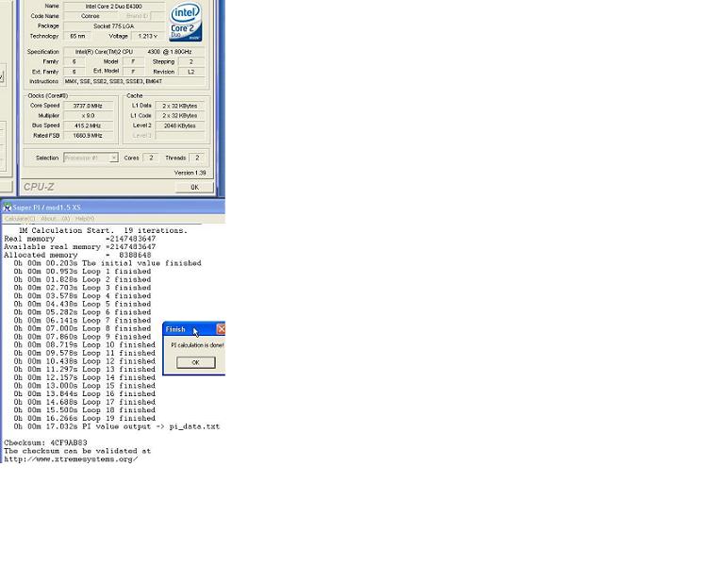Click the Threads count field
Viewport: 728px width, 566px height.
tap(197, 158)
